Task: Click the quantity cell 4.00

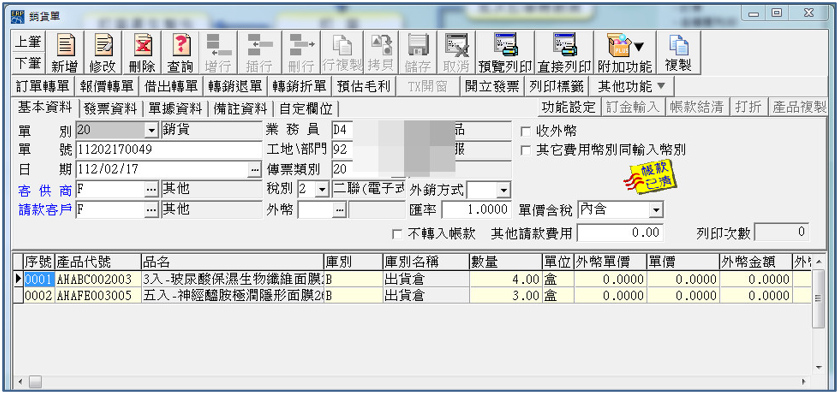Action: [505, 279]
